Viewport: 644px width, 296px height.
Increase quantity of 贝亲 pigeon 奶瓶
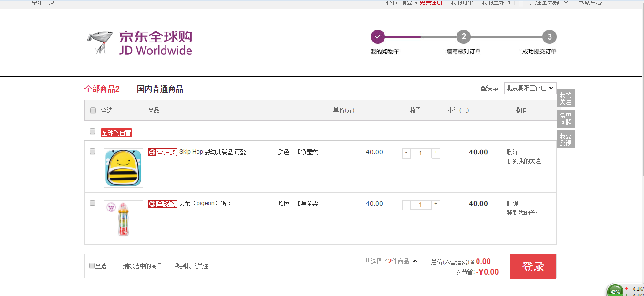pyautogui.click(x=436, y=204)
